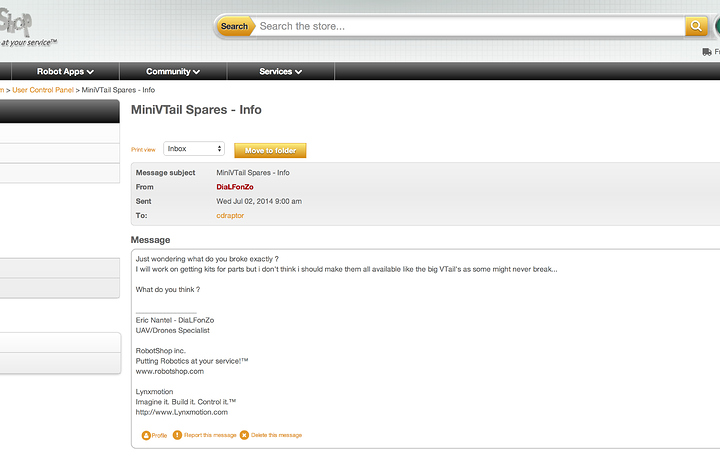
Task: Open User Control Panel breadcrumb link
Action: pos(43,90)
